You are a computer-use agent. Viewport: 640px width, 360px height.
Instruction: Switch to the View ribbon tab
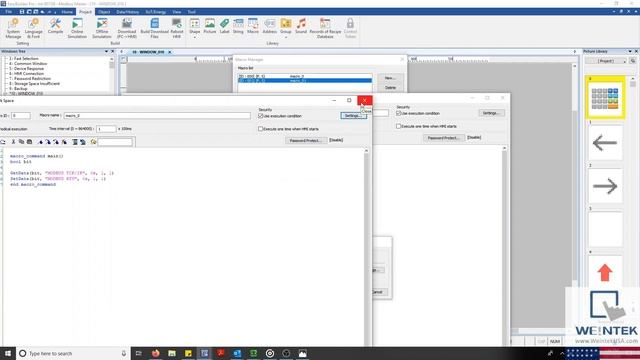coord(176,12)
